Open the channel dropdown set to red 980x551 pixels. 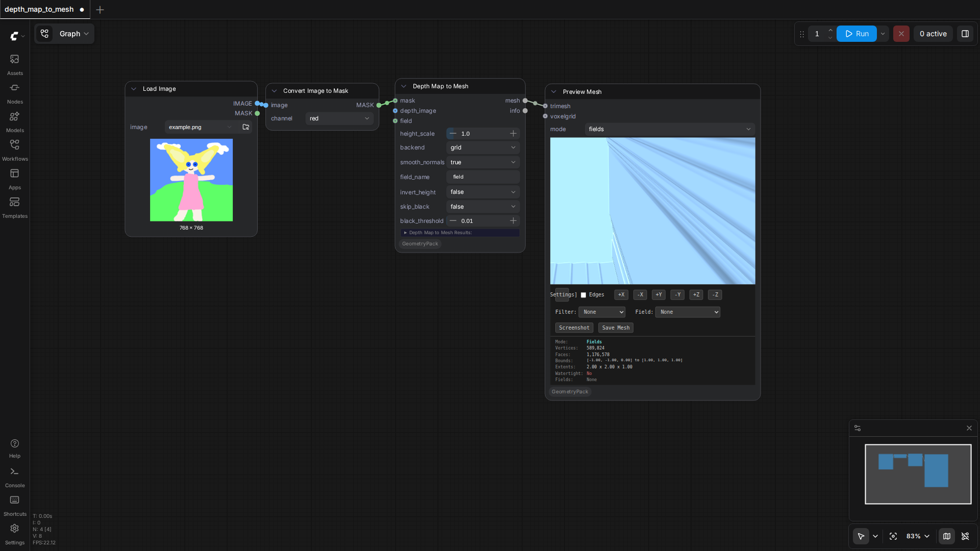(x=339, y=118)
